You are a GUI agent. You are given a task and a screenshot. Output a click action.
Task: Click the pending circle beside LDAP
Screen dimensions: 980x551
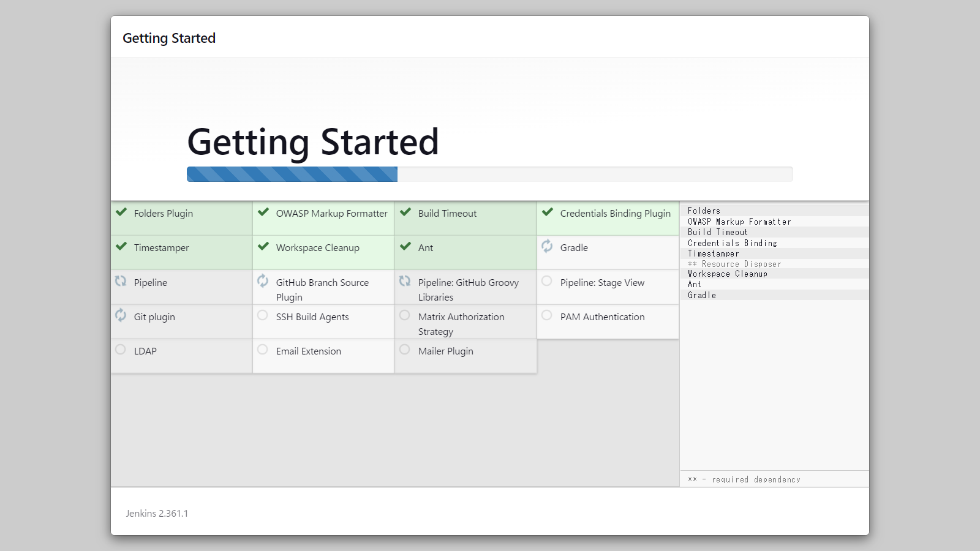[x=121, y=350]
